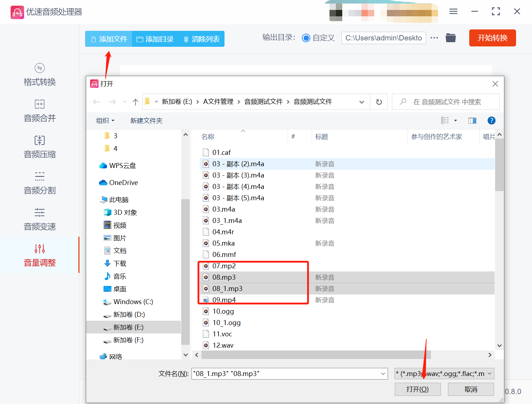532x404 pixels.
Task: Go back in the file dialog
Action: (96, 102)
